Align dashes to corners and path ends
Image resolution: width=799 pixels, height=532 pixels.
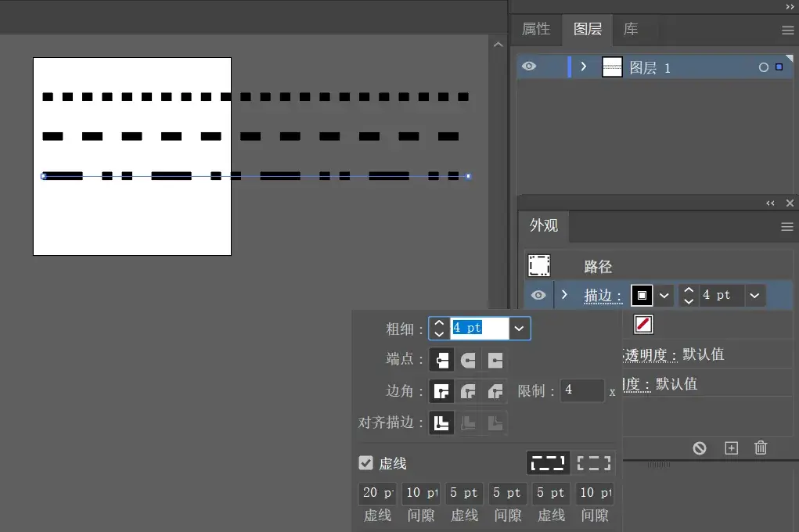594,463
